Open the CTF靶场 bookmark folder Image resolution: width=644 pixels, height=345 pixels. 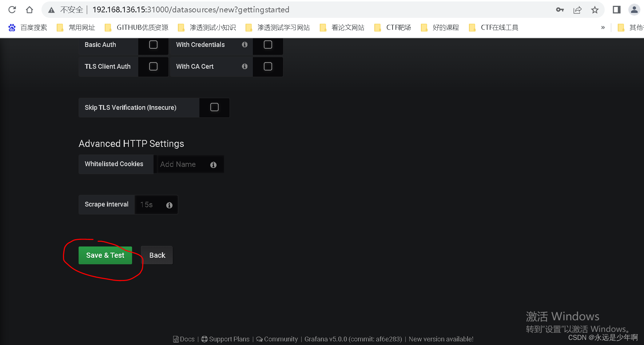pos(393,28)
